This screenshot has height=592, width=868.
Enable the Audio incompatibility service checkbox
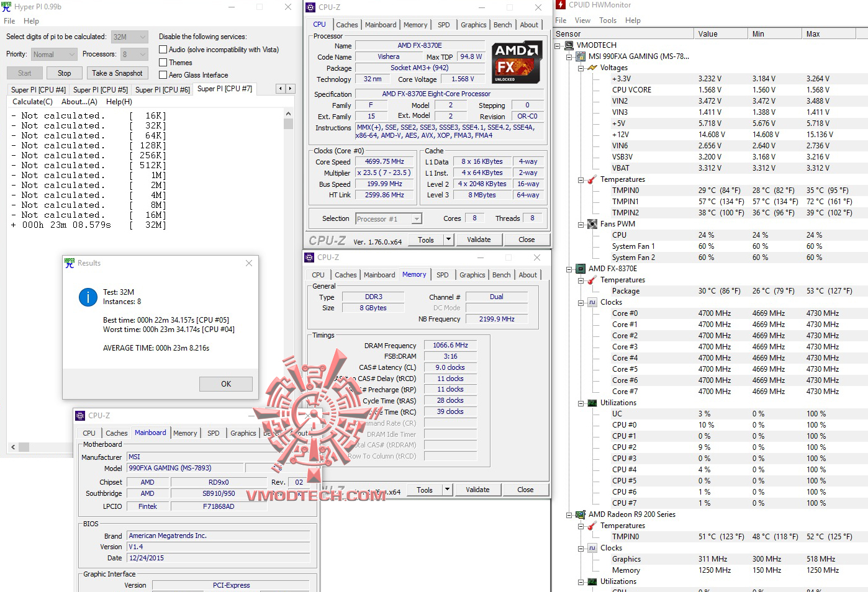point(163,50)
